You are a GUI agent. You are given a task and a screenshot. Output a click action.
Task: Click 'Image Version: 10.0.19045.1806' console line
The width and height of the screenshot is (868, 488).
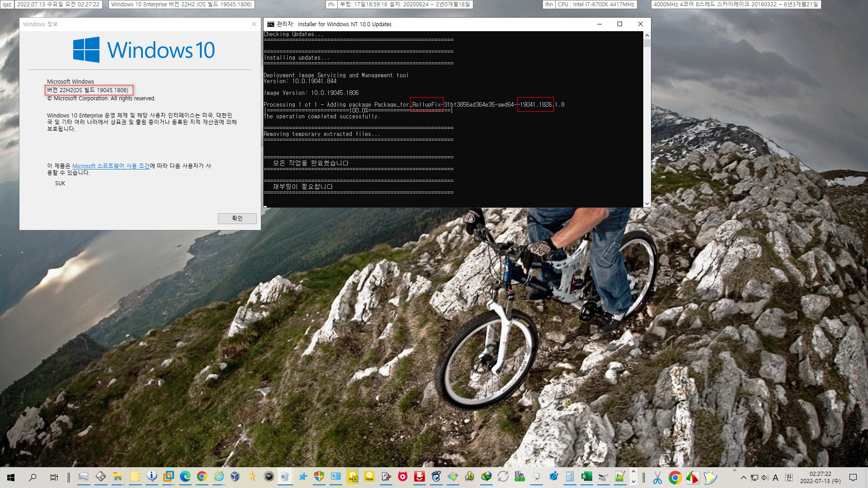tap(311, 93)
